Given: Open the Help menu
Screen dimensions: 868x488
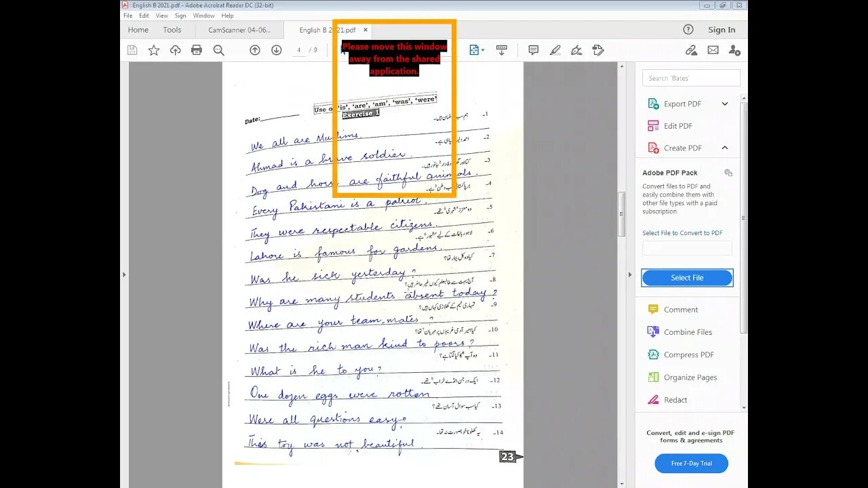Looking at the screenshot, I should pos(228,16).
